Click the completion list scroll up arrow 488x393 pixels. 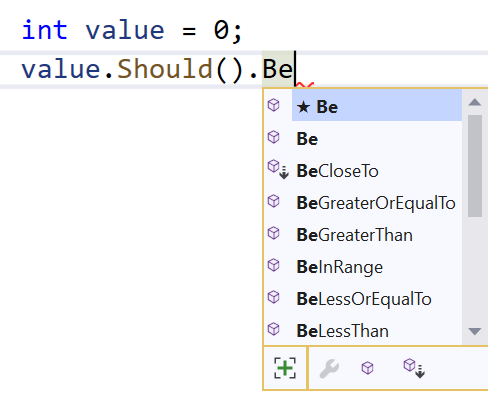[x=475, y=102]
